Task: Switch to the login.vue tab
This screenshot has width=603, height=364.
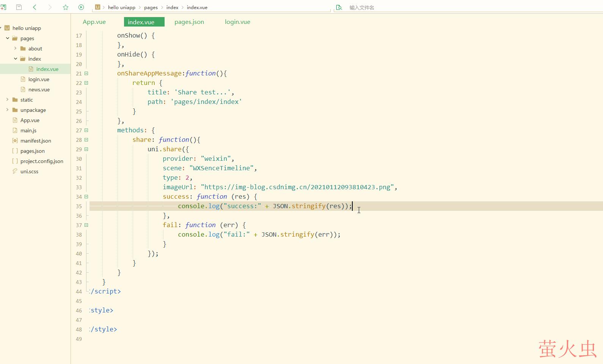Action: click(237, 22)
